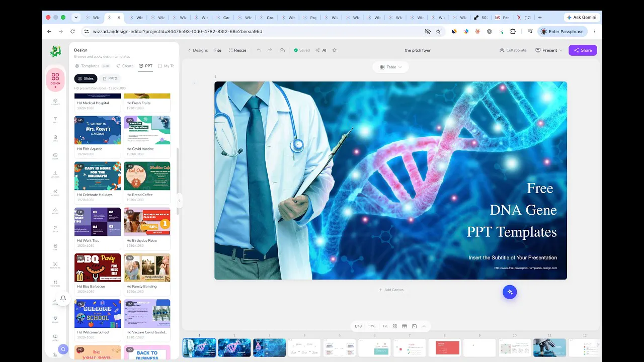The width and height of the screenshot is (644, 362).
Task: Select the PPT tab
Action: click(146, 66)
